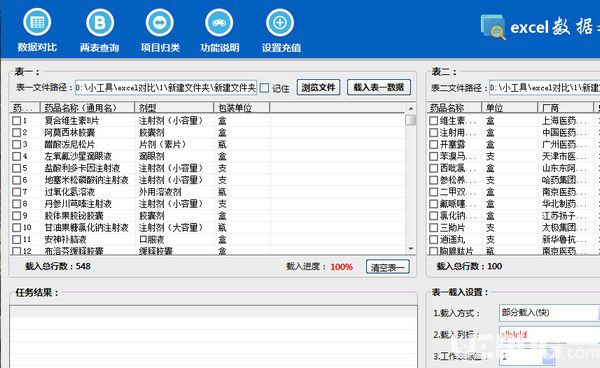This screenshot has width=600, height=368.
Task: Click the table one scrollbar down arrow
Action: click(411, 249)
